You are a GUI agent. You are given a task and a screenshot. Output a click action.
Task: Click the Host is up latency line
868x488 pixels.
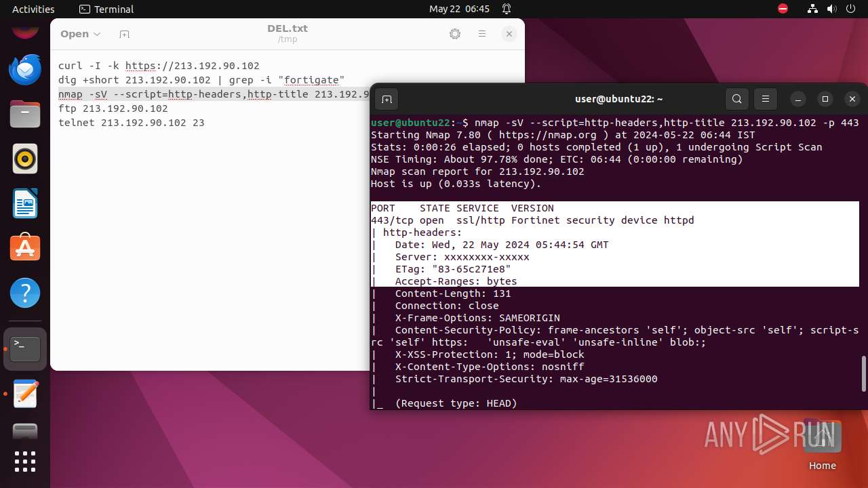coord(456,184)
